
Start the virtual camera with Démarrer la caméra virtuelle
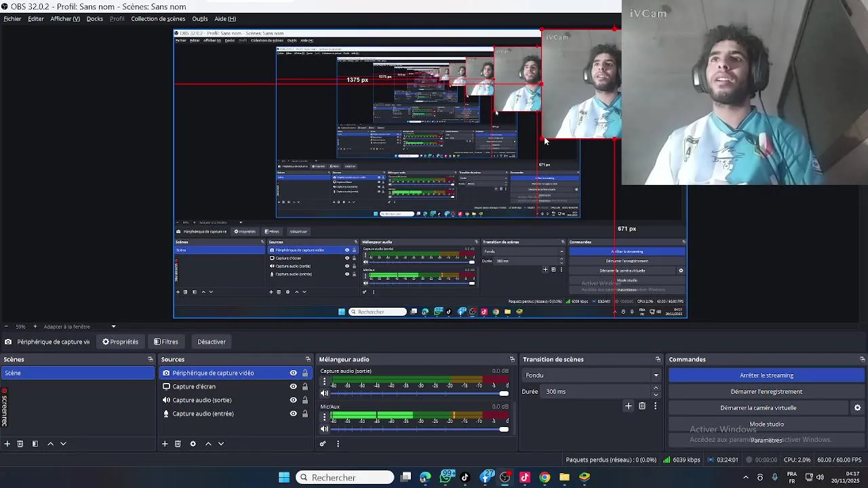(758, 408)
